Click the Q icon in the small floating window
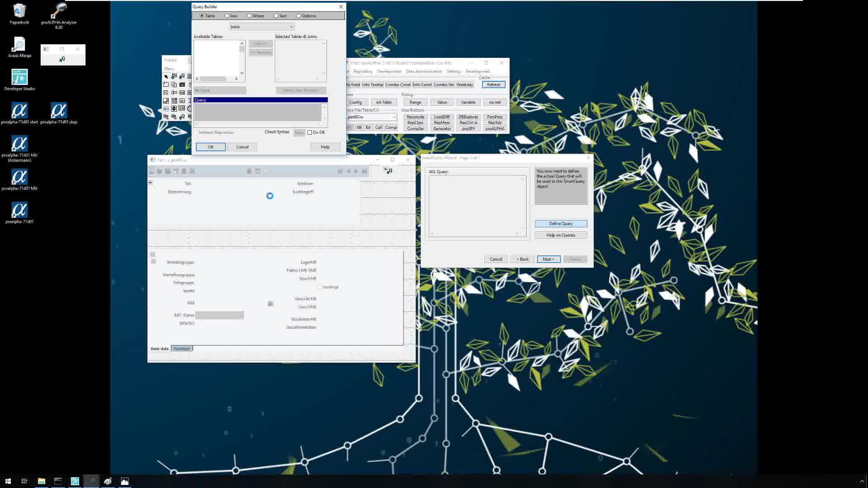Image resolution: width=868 pixels, height=488 pixels. pos(62,59)
